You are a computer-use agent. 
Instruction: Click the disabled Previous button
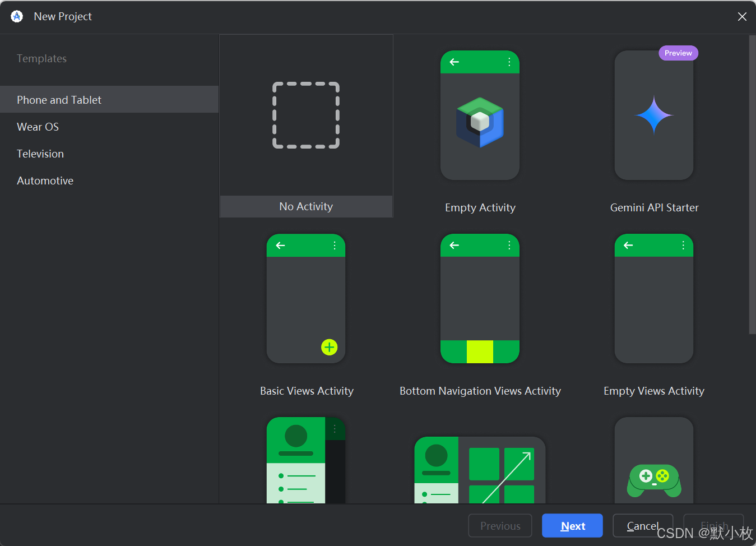pos(500,526)
